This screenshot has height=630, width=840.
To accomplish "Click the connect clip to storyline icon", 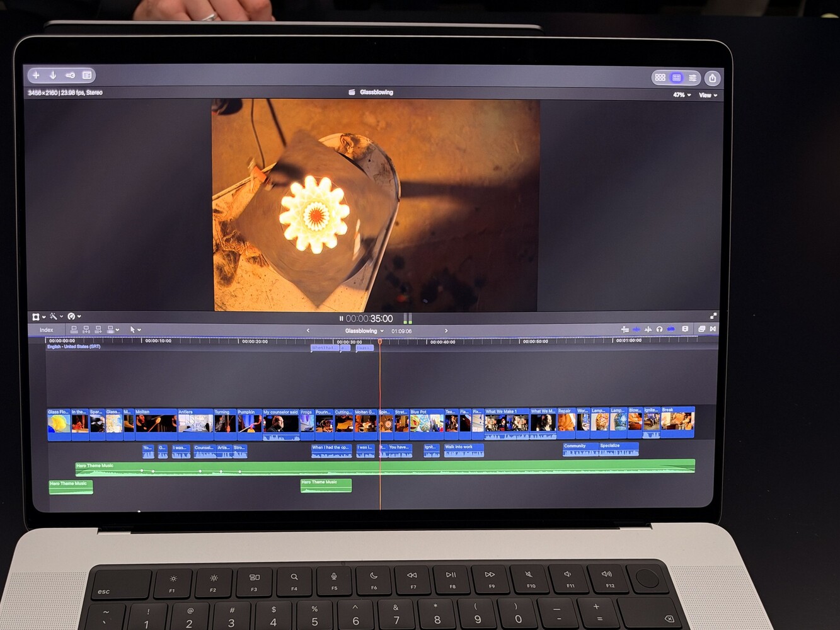I will pos(74,329).
